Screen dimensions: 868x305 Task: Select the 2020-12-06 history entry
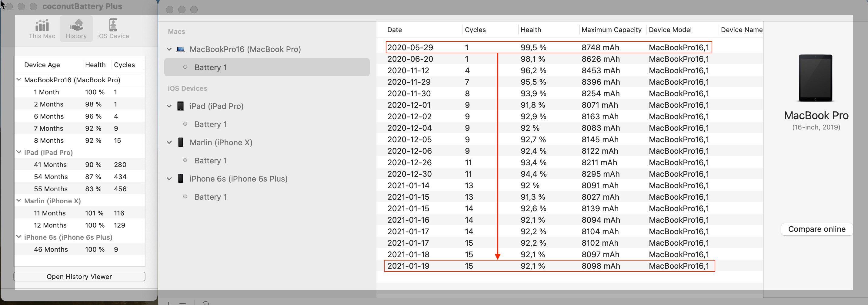569,151
